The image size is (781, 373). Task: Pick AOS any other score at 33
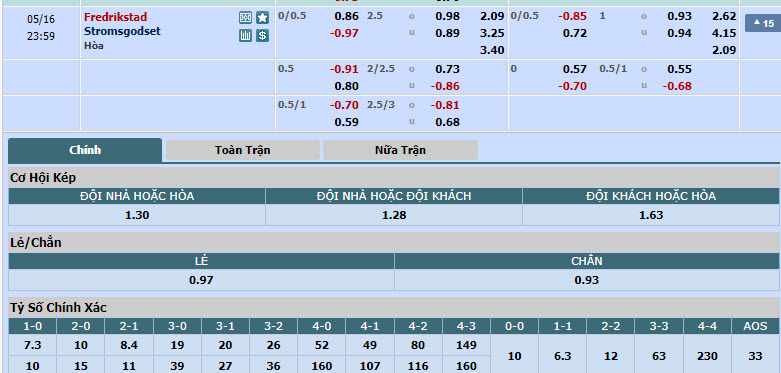(x=756, y=356)
